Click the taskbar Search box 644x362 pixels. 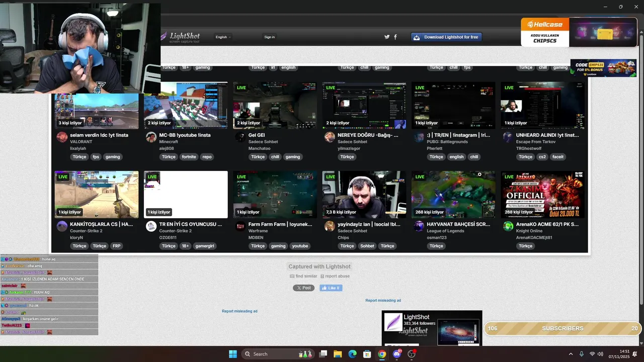[278, 354]
